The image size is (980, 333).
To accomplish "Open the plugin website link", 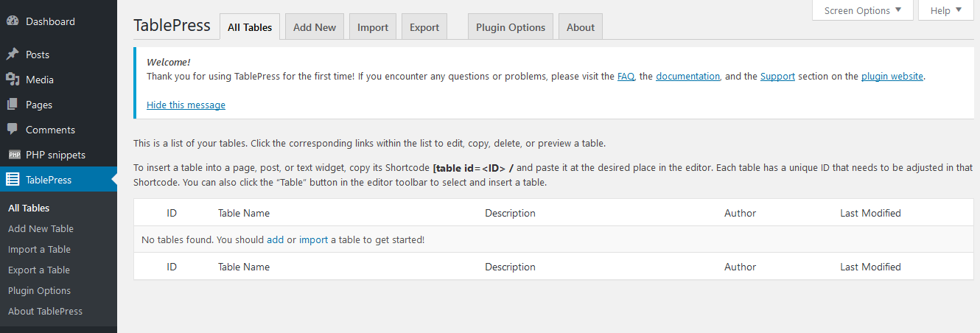I will (x=892, y=76).
